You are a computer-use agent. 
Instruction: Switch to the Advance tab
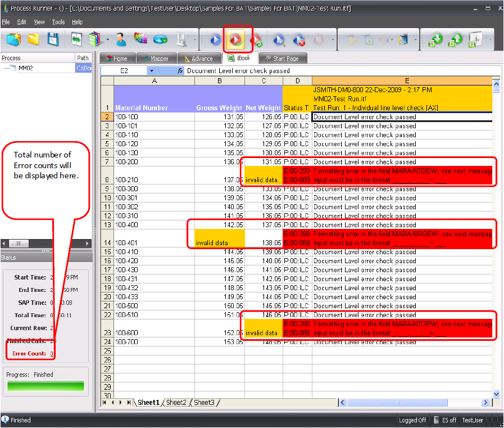(x=198, y=58)
